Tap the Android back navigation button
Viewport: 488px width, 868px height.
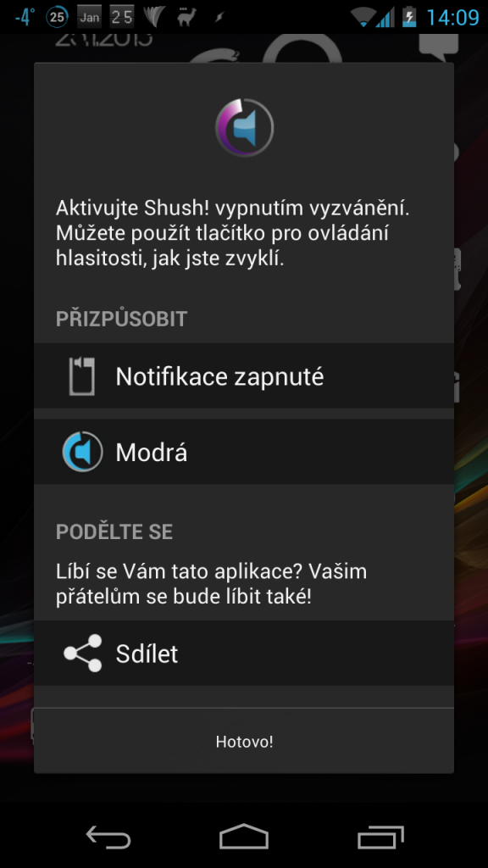pos(108,837)
